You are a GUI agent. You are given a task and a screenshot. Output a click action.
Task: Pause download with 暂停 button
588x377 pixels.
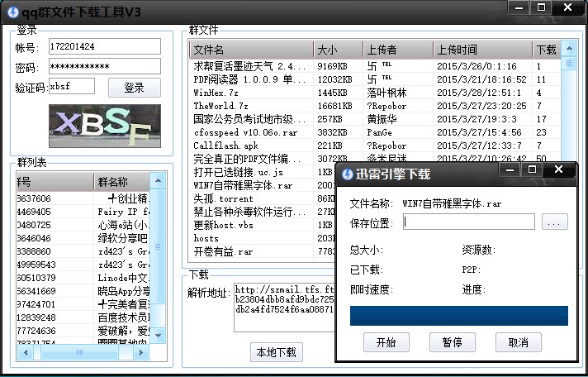click(x=453, y=342)
